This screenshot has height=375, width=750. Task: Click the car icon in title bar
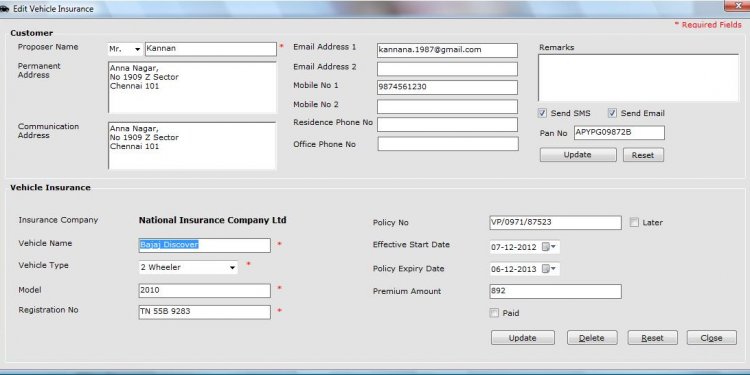(x=4, y=9)
